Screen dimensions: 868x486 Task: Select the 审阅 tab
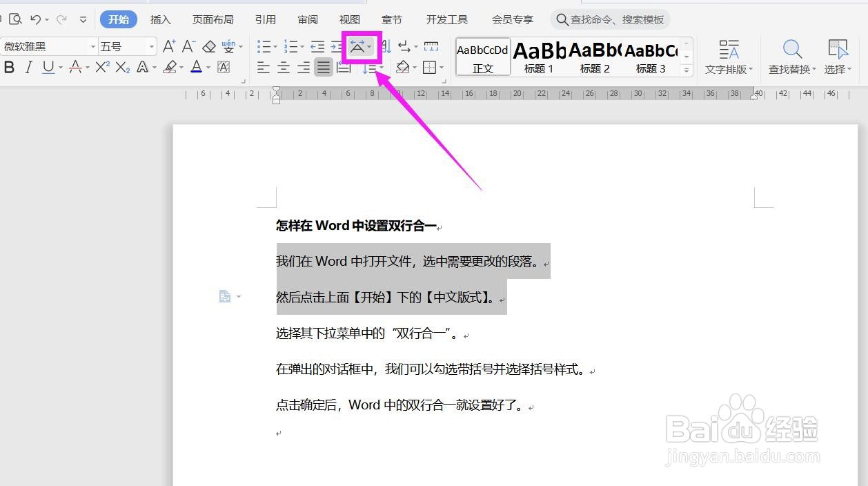[x=308, y=19]
